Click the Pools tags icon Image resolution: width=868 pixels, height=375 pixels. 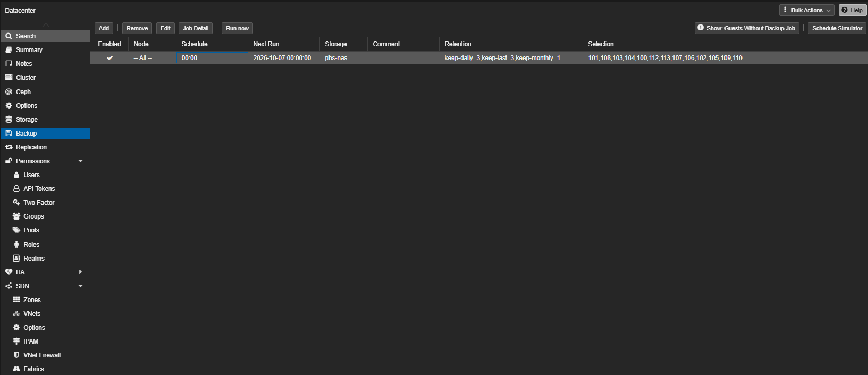click(x=16, y=230)
